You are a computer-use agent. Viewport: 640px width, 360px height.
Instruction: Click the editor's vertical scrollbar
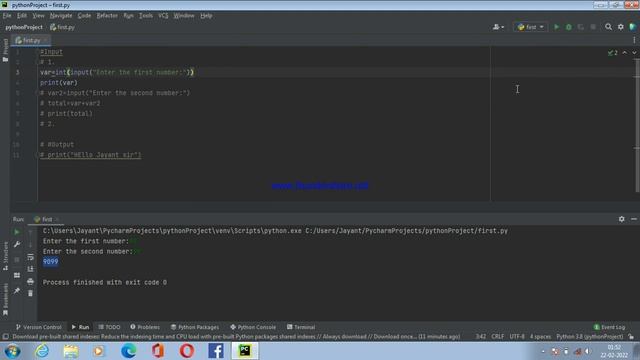(x=637, y=126)
